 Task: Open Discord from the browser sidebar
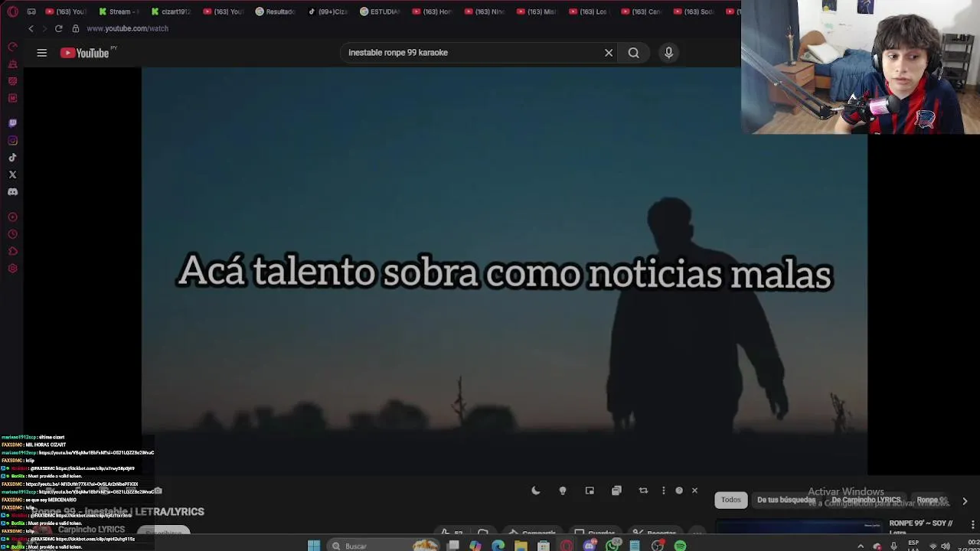pos(12,192)
